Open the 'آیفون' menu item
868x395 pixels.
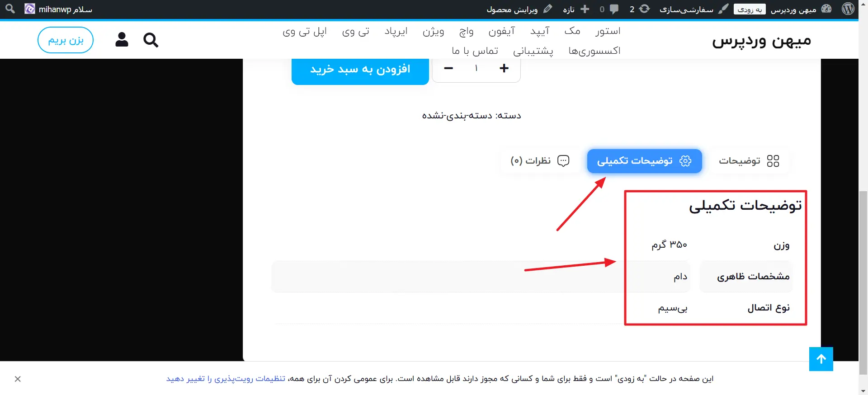[501, 31]
